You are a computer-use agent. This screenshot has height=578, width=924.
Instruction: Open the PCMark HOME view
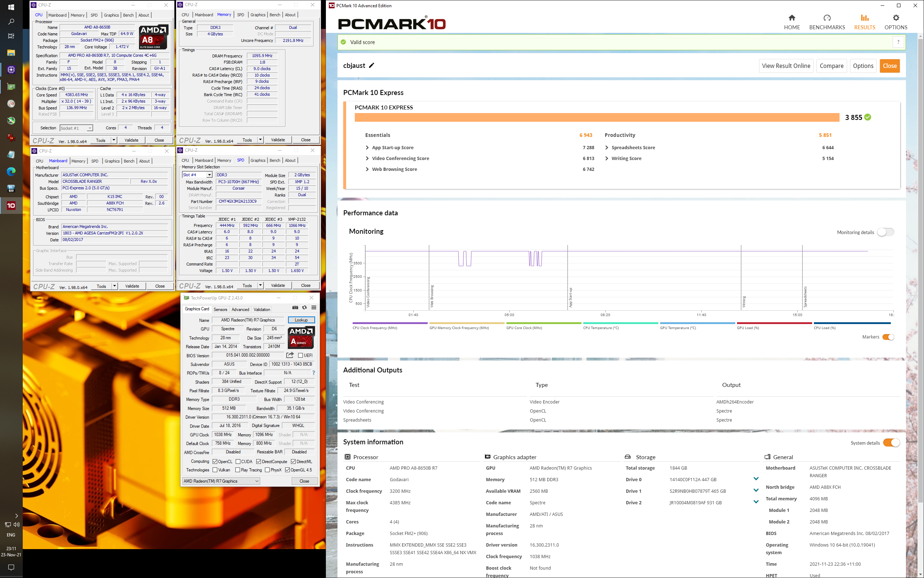792,22
